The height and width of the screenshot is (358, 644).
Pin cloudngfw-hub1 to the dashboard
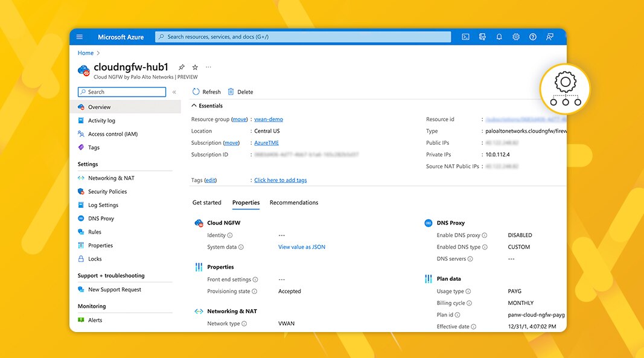click(x=182, y=67)
